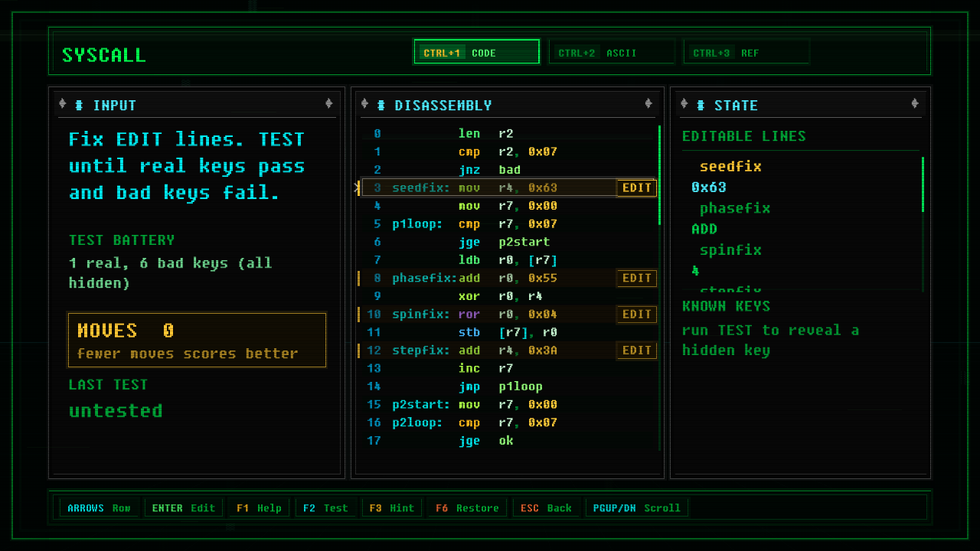Viewport: 980px width, 551px height.
Task: Click the F1 Help button
Action: point(259,507)
